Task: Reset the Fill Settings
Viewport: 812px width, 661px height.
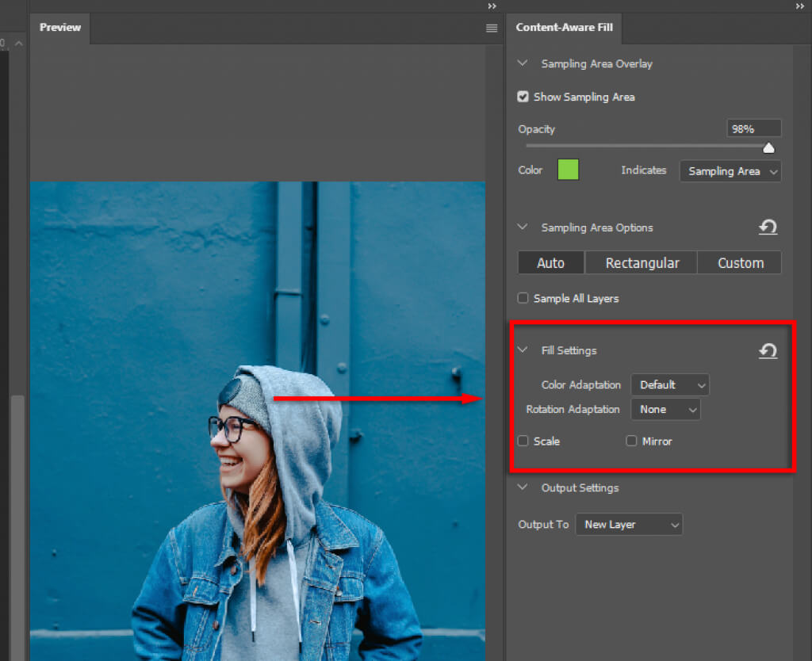Action: tap(767, 351)
